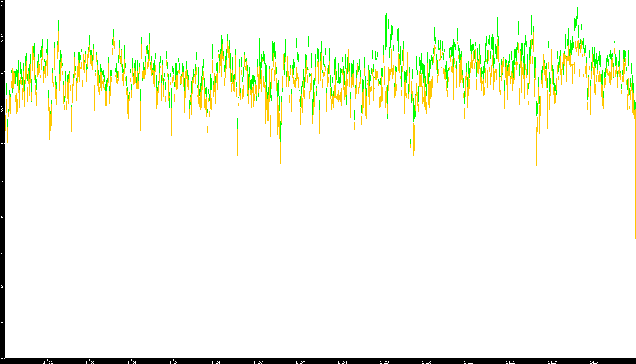Screen dimensions: 636x364
Task: Select the 1142 y-axis label
Action: (2, 289)
